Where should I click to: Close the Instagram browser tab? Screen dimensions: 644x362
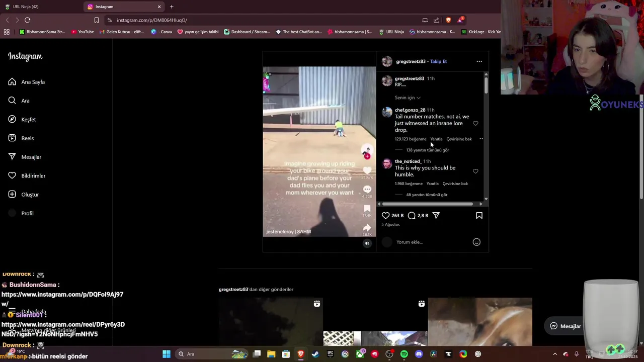click(x=159, y=7)
